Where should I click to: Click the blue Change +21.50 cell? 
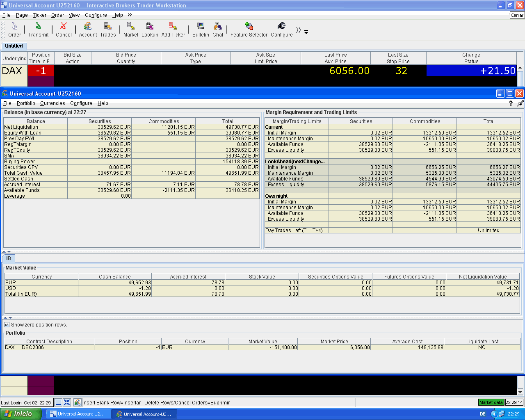tap(471, 71)
